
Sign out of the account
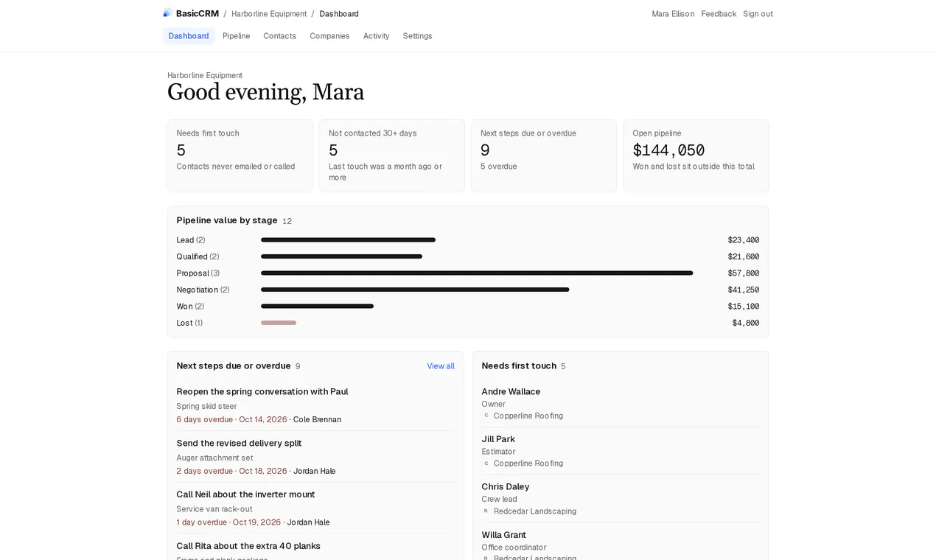[758, 14]
